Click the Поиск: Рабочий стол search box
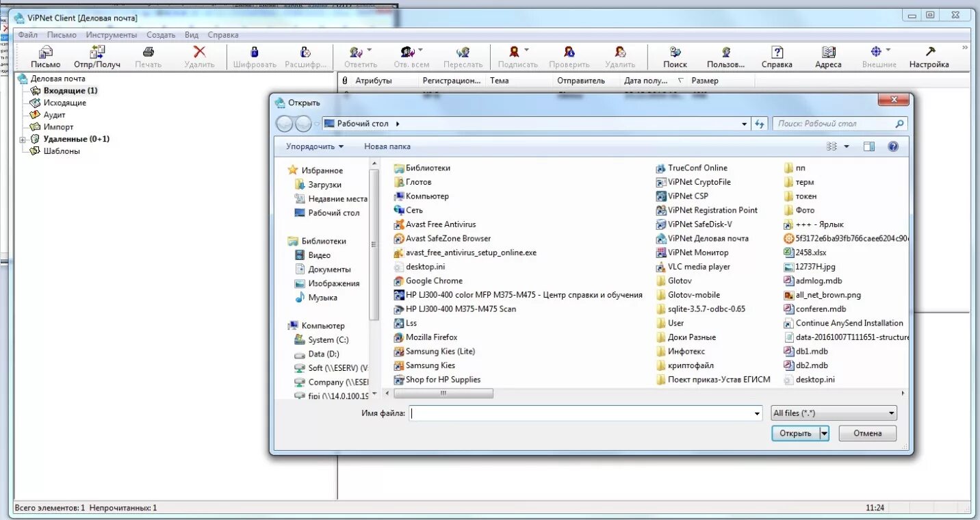 tap(840, 124)
